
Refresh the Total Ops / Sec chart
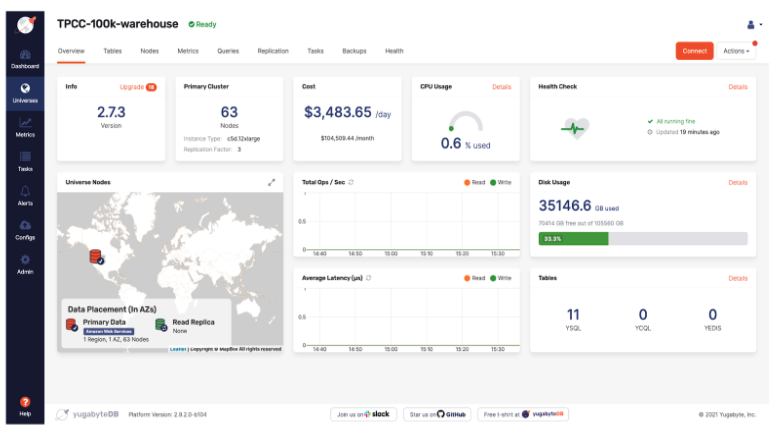pos(351,182)
